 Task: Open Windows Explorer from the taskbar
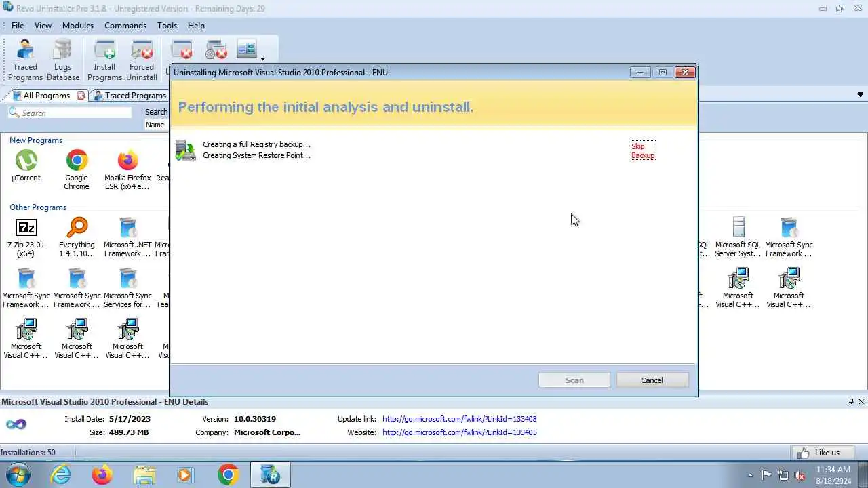click(144, 474)
